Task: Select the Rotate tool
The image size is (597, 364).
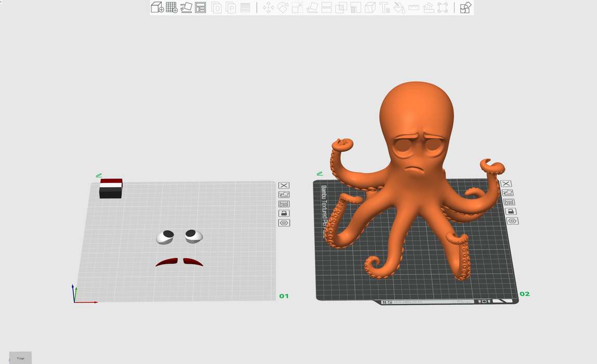Action: click(283, 7)
